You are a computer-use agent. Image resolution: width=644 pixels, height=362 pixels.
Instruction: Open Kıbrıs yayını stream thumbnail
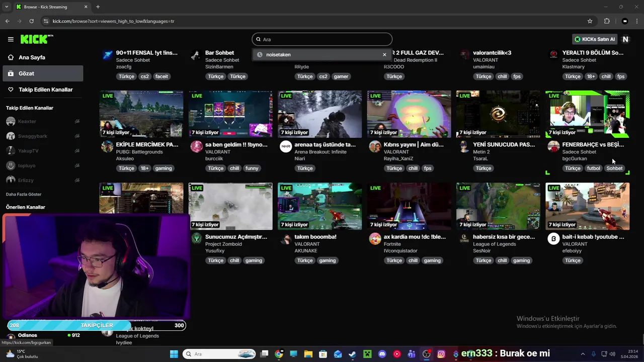point(409,114)
